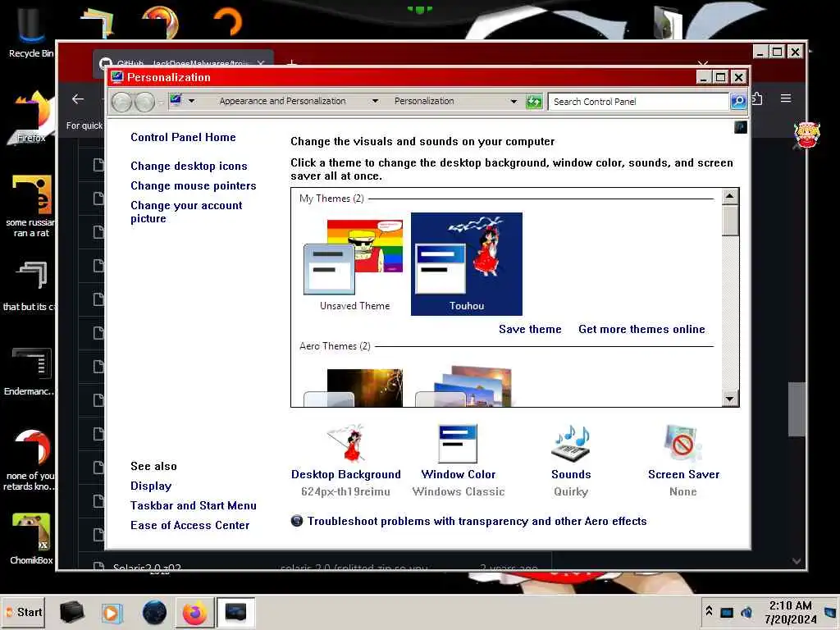The width and height of the screenshot is (840, 630).
Task: Click Get more themes online
Action: pos(641,330)
